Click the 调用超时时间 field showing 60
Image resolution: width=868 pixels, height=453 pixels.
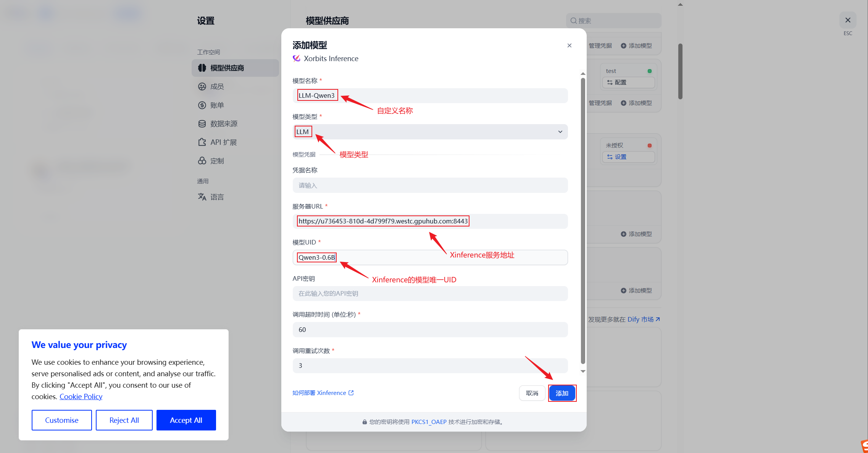430,330
